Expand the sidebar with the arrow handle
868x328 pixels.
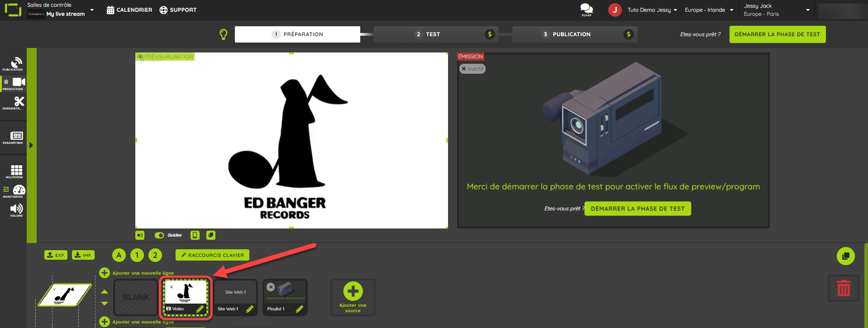point(31,145)
